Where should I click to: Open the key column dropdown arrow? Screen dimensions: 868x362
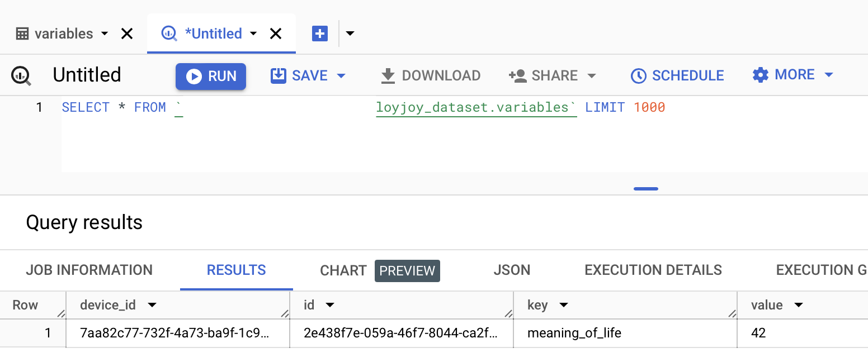pyautogui.click(x=563, y=305)
